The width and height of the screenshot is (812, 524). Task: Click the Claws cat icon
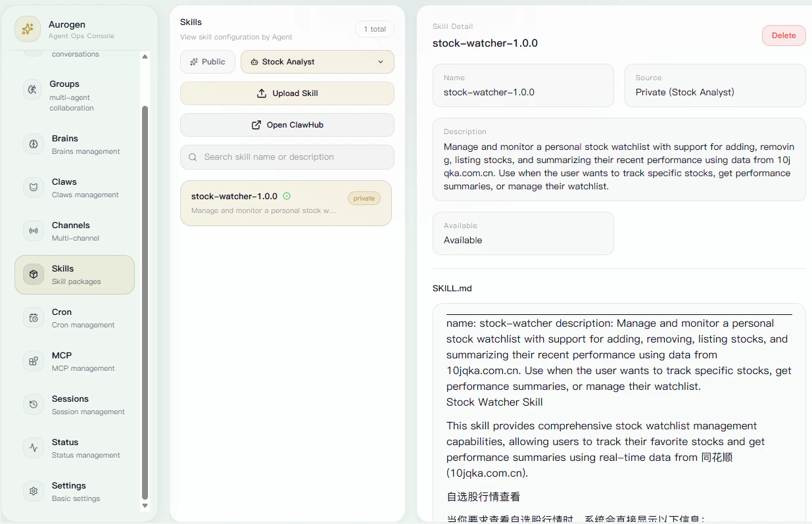34,187
